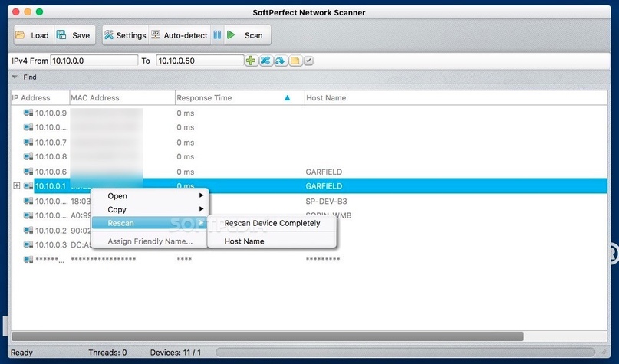Click the Save button
Image resolution: width=619 pixels, height=364 pixels.
[74, 35]
